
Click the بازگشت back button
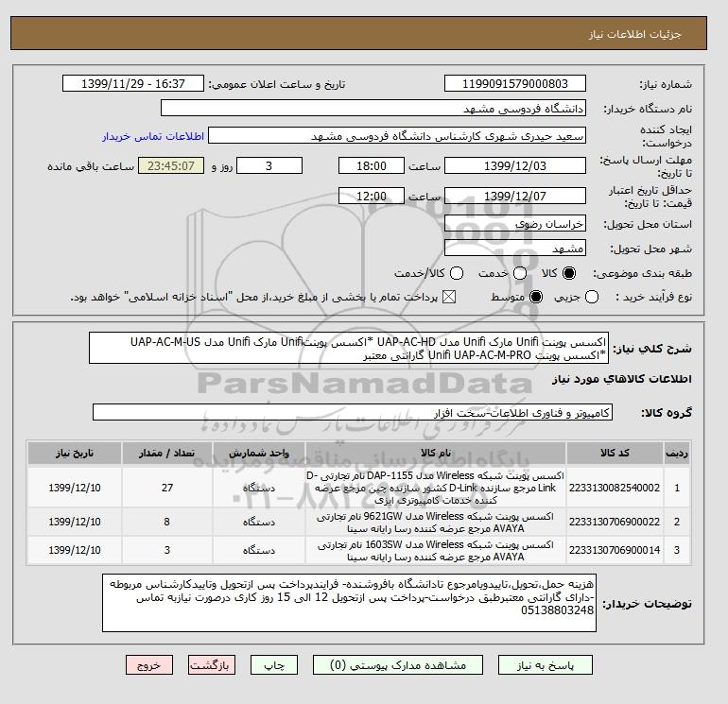pyautogui.click(x=211, y=665)
